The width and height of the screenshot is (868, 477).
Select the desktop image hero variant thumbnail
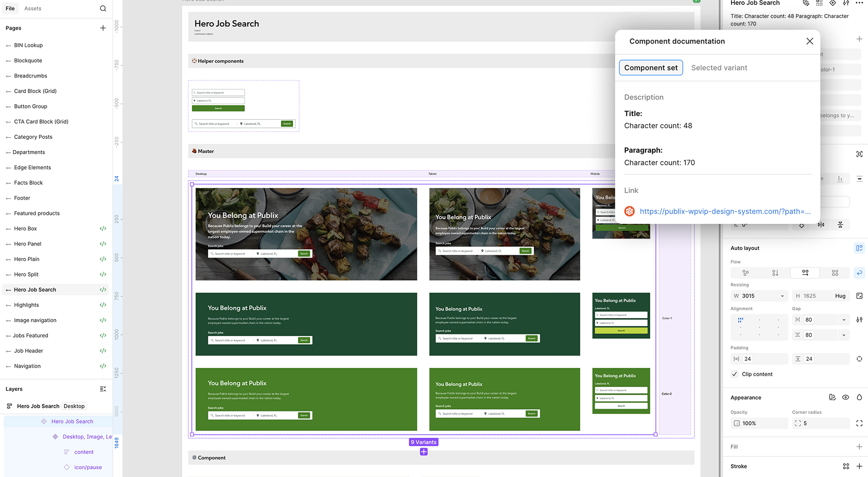tap(306, 234)
